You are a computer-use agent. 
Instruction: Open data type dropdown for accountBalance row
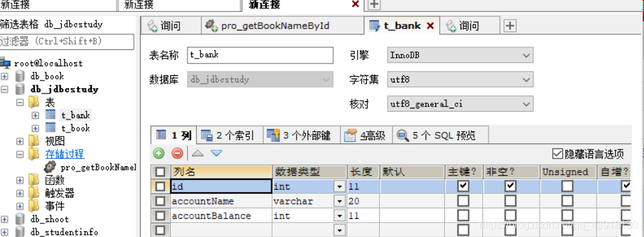(x=340, y=216)
